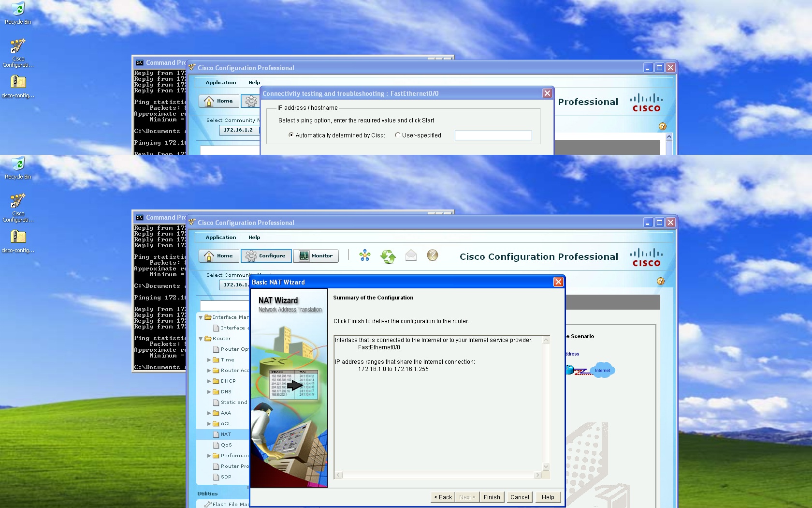
Task: Open the Help menu in lower window
Action: [254, 238]
